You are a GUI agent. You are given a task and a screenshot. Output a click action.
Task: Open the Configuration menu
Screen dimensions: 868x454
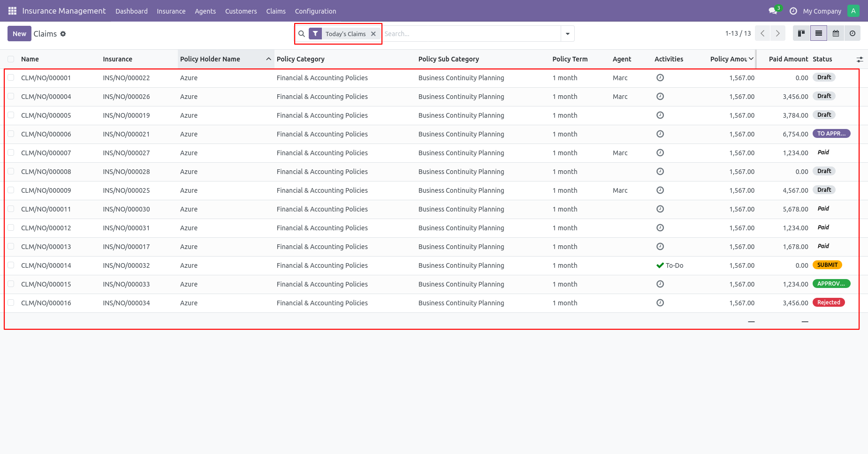pyautogui.click(x=315, y=11)
